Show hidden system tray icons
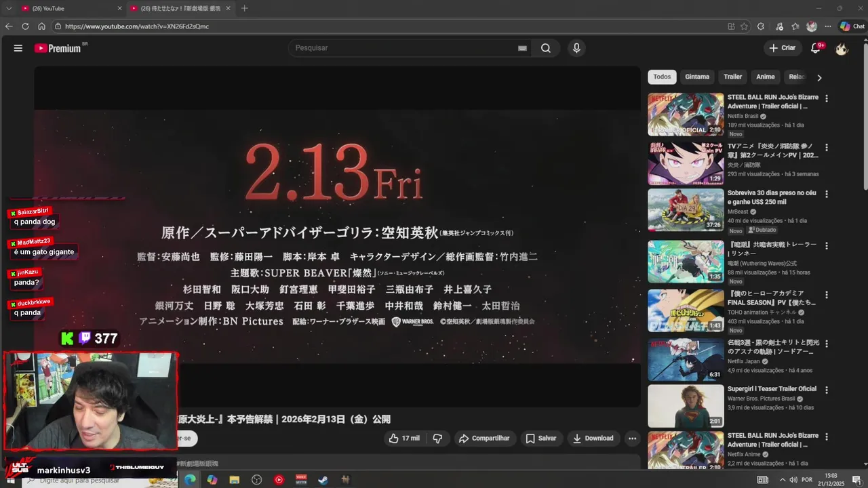The image size is (868, 488). click(x=783, y=480)
